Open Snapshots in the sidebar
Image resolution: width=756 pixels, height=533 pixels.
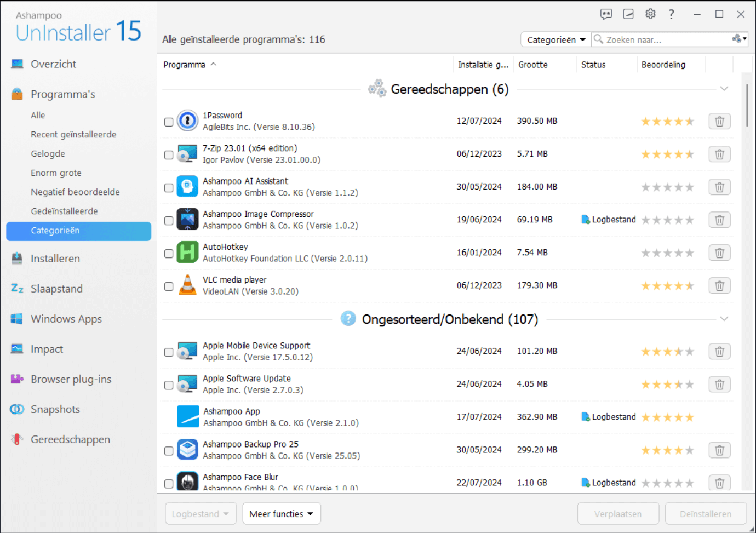tap(55, 409)
